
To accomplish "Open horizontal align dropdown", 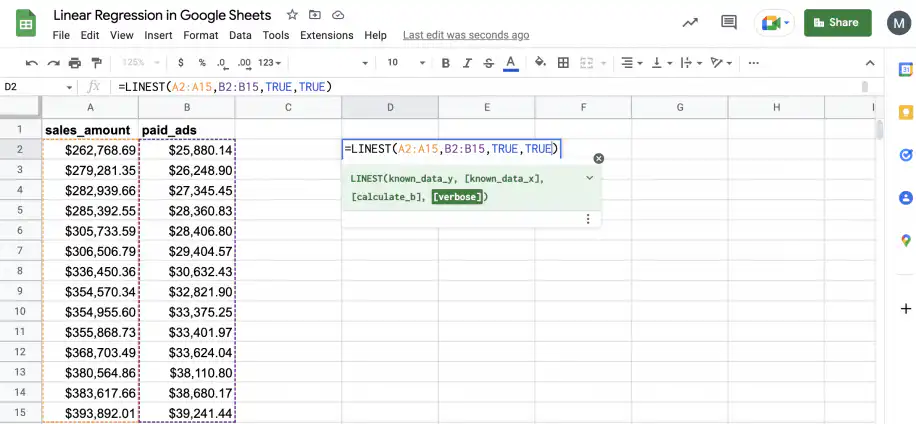I will pos(632,62).
